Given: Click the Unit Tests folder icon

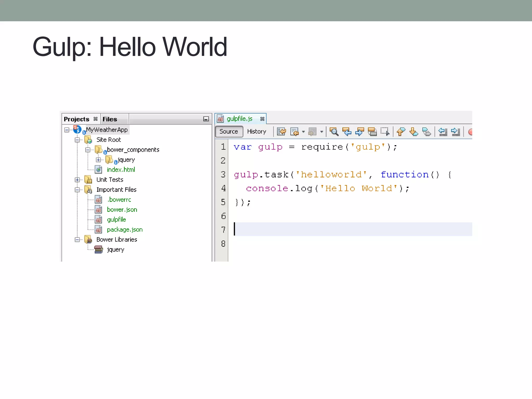Looking at the screenshot, I should pyautogui.click(x=88, y=180).
